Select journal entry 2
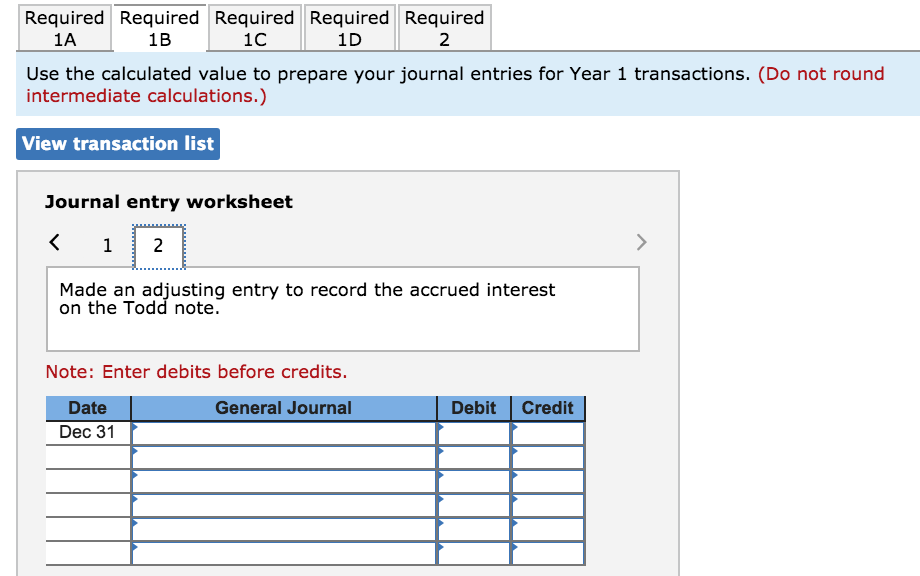This screenshot has height=576, width=920. (157, 244)
